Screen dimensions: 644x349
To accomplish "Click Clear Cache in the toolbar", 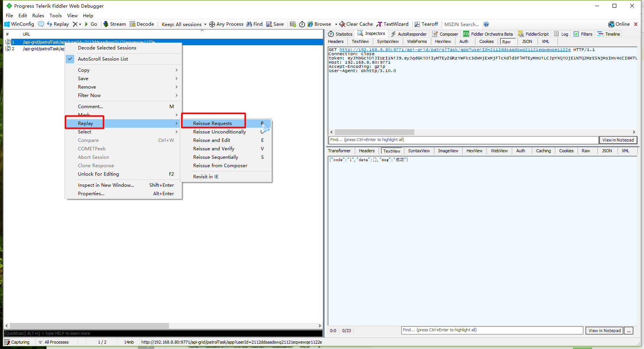I will click(356, 24).
